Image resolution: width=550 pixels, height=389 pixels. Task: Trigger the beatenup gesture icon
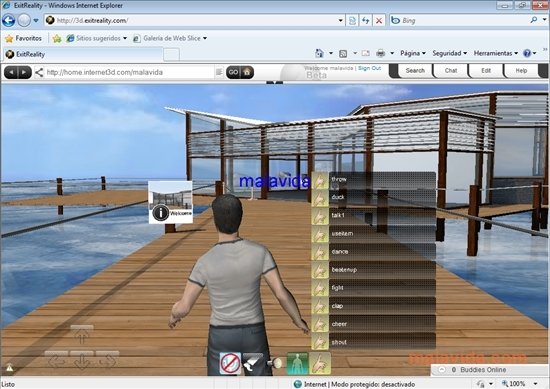(320, 271)
